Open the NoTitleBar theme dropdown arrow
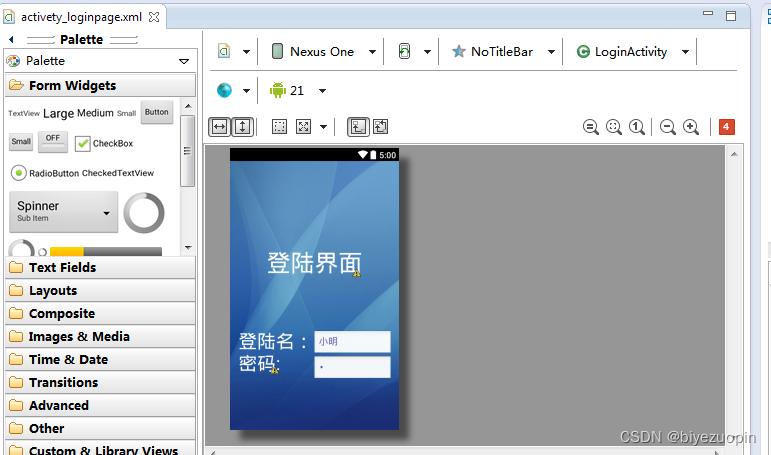 click(x=552, y=52)
